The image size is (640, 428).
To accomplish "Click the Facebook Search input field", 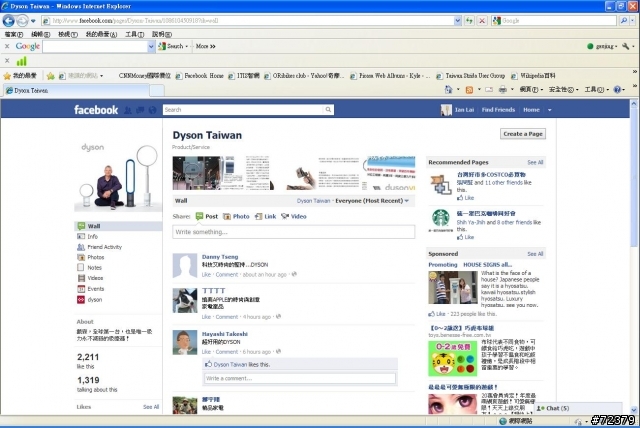I will tap(243, 110).
